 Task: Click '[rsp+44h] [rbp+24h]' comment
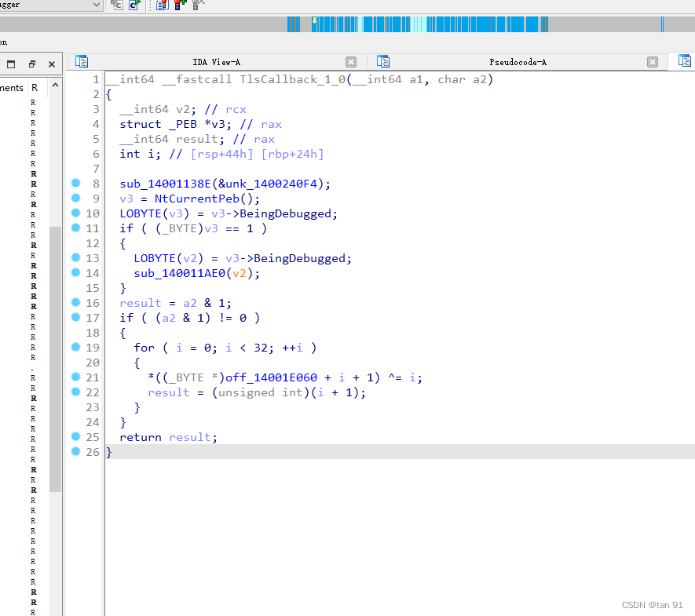click(x=257, y=154)
